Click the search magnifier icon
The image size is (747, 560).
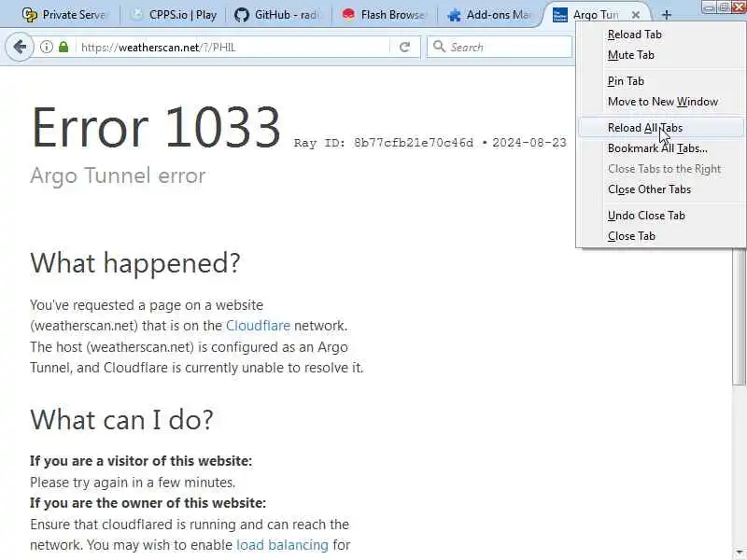(x=439, y=46)
